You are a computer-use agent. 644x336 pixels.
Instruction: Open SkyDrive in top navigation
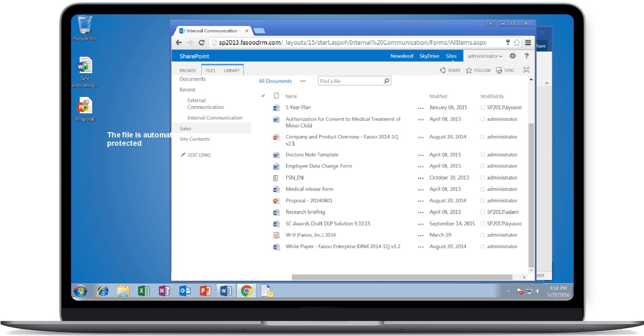429,56
